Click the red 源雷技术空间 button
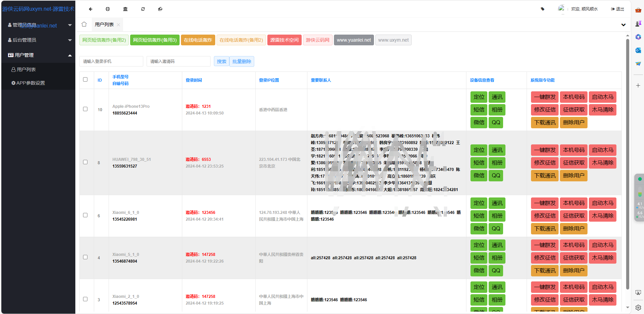 coord(285,40)
